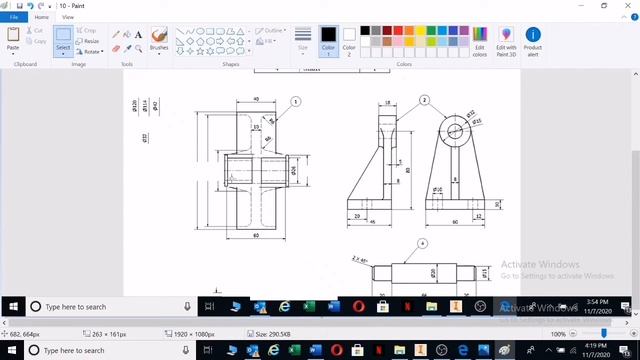Image resolution: width=640 pixels, height=360 pixels.
Task: Open the Paste options arrow
Action: 13,53
